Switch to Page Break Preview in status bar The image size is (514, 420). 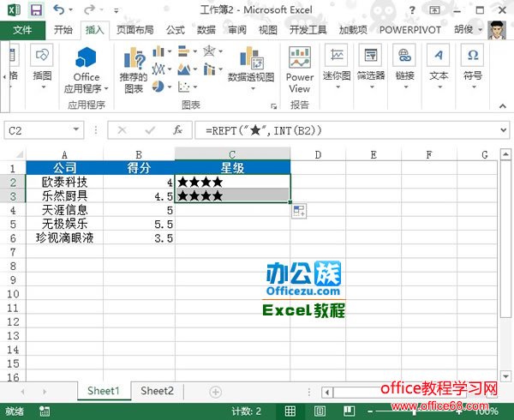[x=350, y=411]
